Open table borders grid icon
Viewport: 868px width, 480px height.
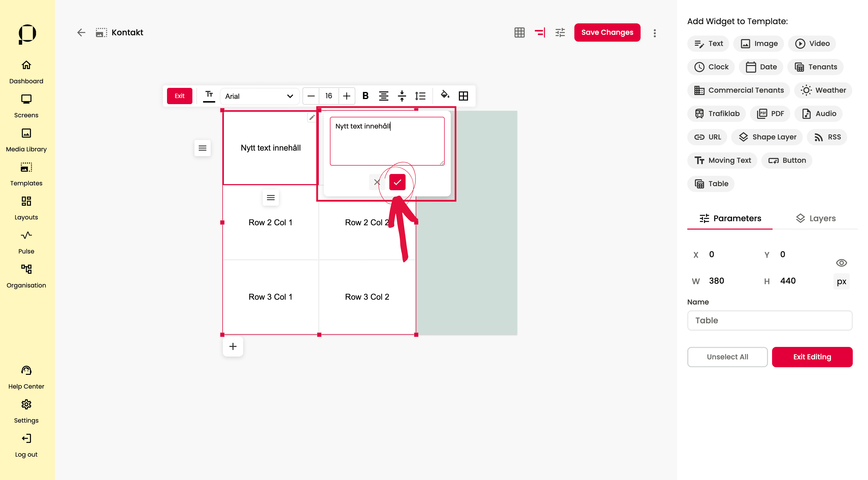tap(463, 96)
